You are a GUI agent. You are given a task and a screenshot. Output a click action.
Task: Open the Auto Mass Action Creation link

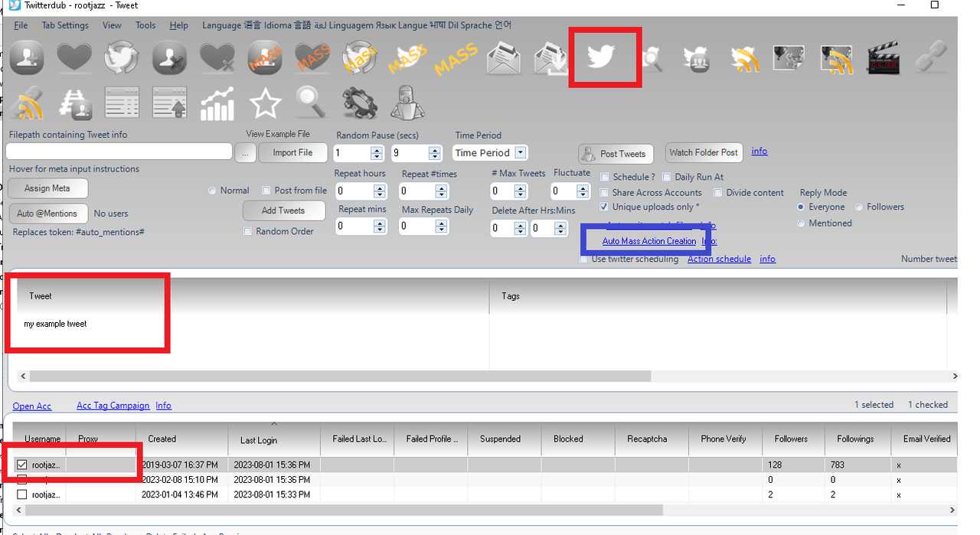(649, 241)
